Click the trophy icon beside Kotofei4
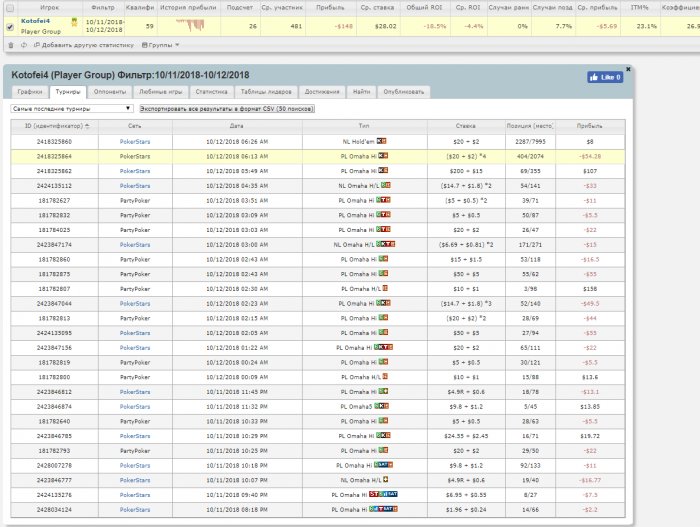This screenshot has width=700, height=527. pos(74,21)
